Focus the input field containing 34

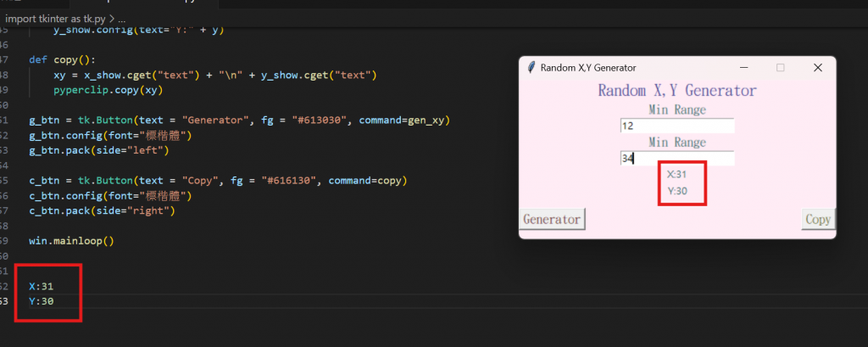pyautogui.click(x=677, y=159)
